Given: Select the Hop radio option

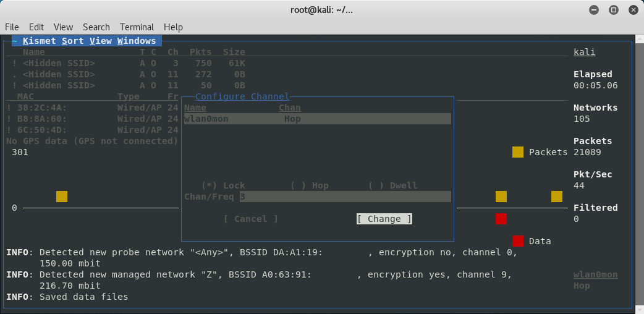Looking at the screenshot, I should coord(309,186).
